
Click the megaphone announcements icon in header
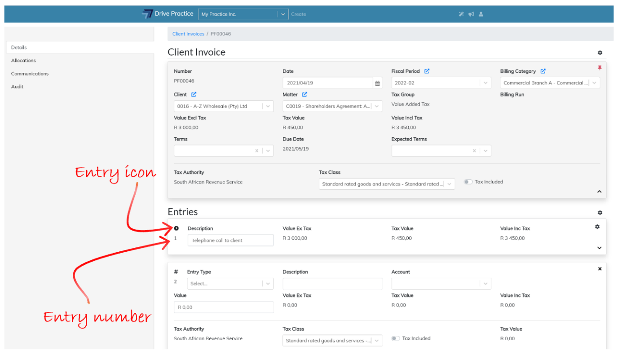[471, 14]
